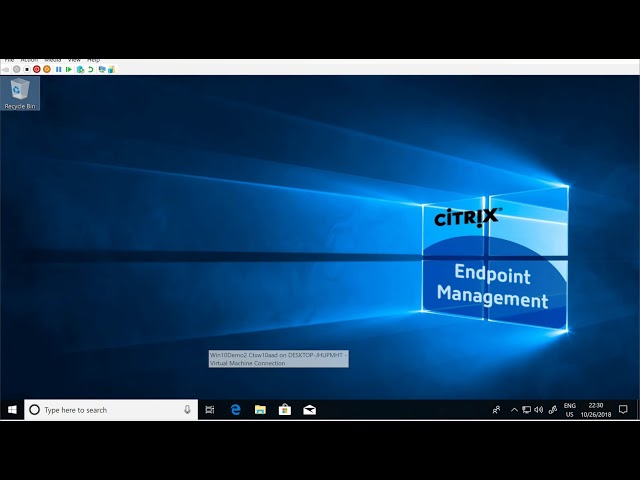
Task: Open the volume speaker tray icon
Action: tap(539, 409)
